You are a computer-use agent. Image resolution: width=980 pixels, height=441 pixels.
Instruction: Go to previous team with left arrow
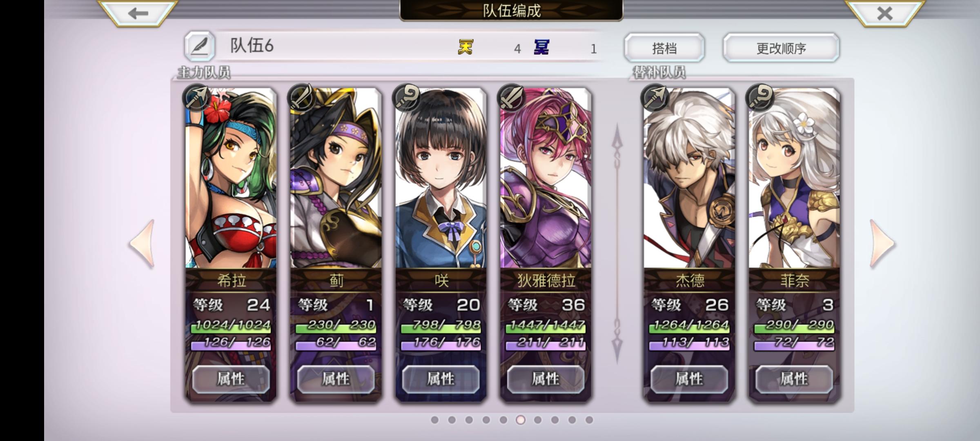143,244
